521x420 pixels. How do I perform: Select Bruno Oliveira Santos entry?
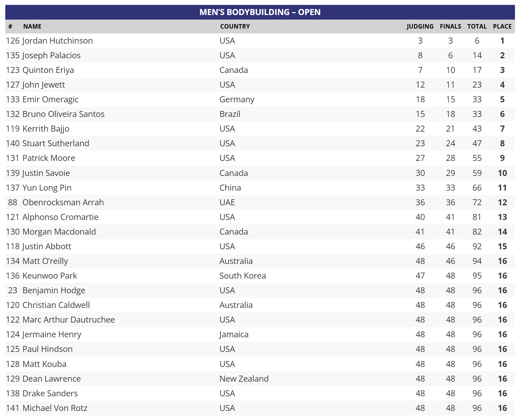[x=260, y=114]
